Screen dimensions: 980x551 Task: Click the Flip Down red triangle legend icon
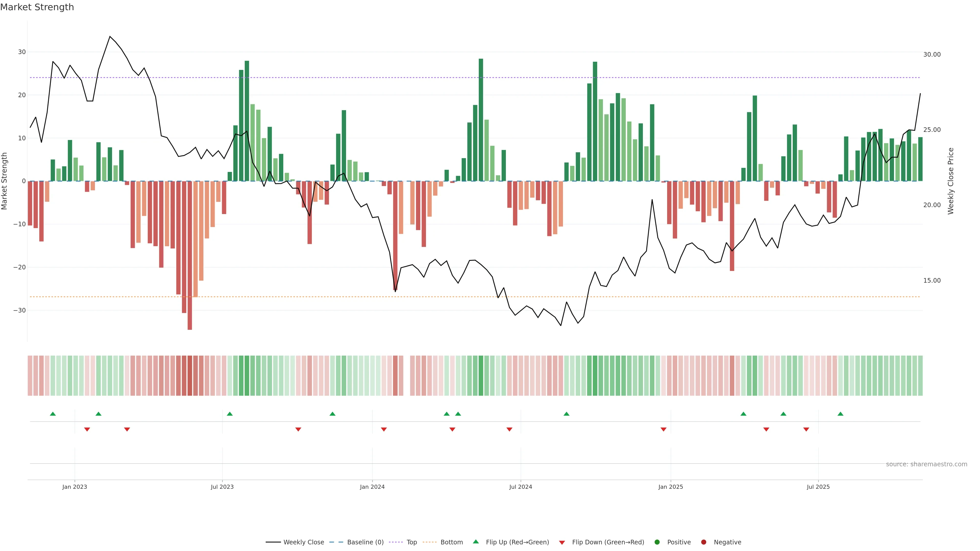pos(562,542)
